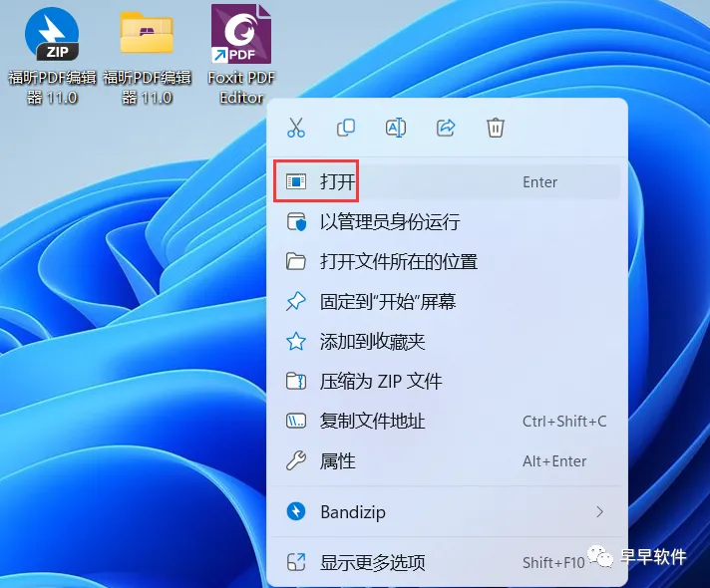Click the expand icon beside 显示更多选项
710x588 pixels.
[x=296, y=563]
